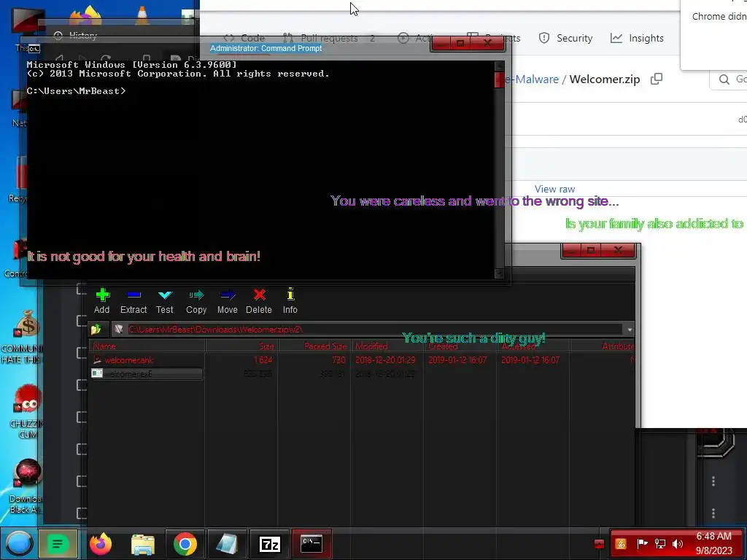
Task: Select the Move tool in 7-Zip
Action: pyautogui.click(x=228, y=301)
